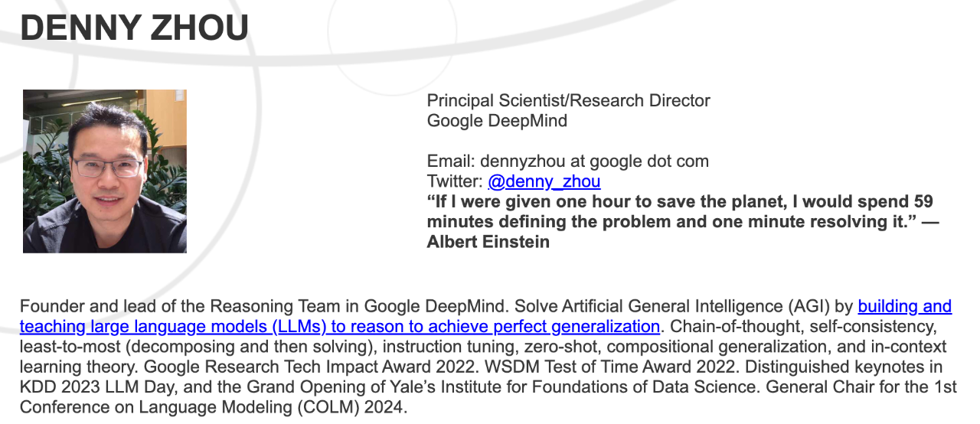Image resolution: width=980 pixels, height=424 pixels.
Task: Click the profile photo thumbnail
Action: pyautogui.click(x=105, y=171)
